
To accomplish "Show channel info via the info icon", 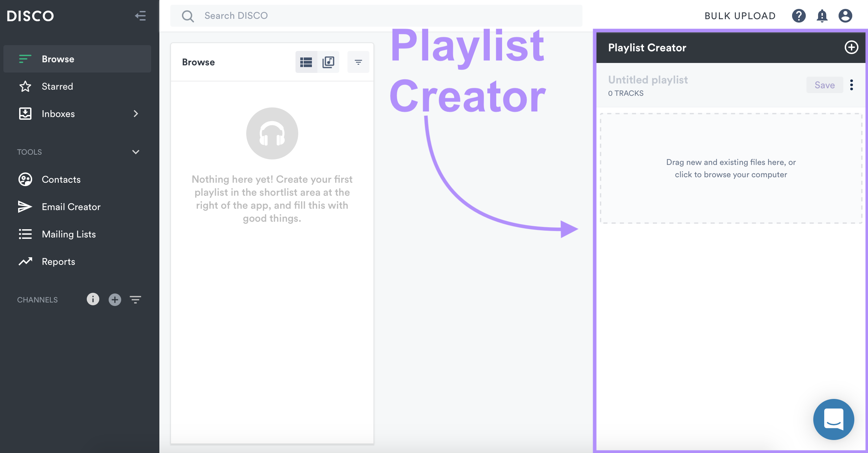I will click(93, 299).
